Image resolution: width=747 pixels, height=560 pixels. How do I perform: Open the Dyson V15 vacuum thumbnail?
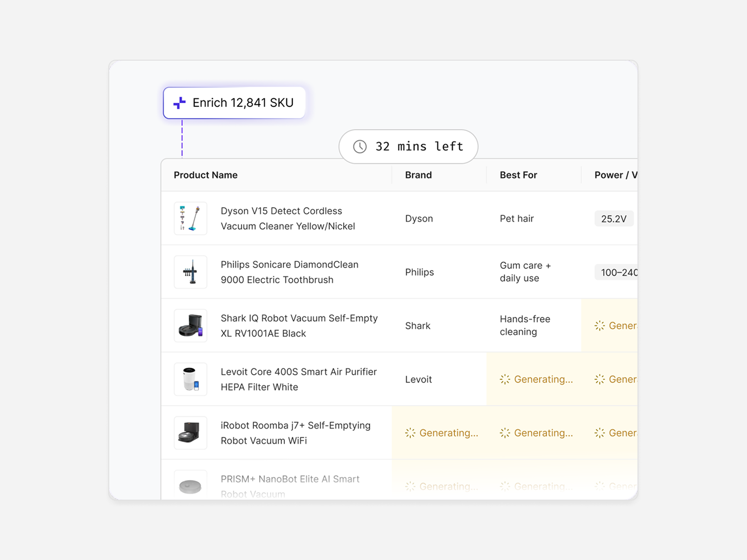click(190, 218)
